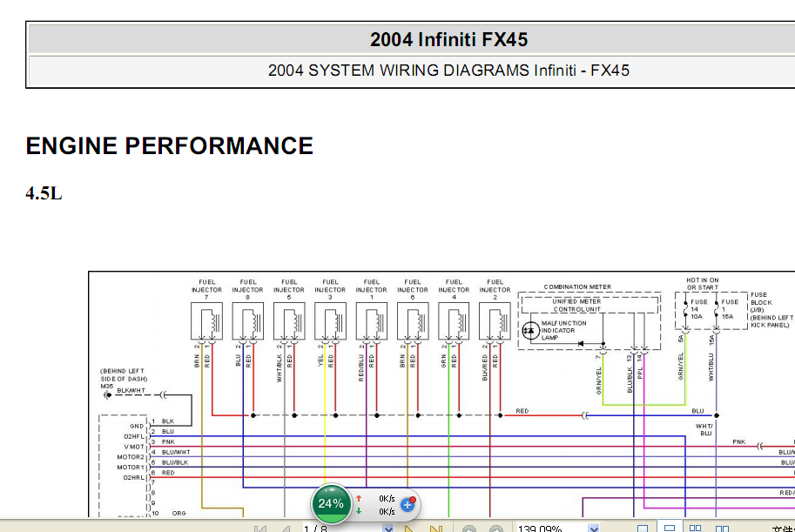Click the O2HFL pin label

134,436
